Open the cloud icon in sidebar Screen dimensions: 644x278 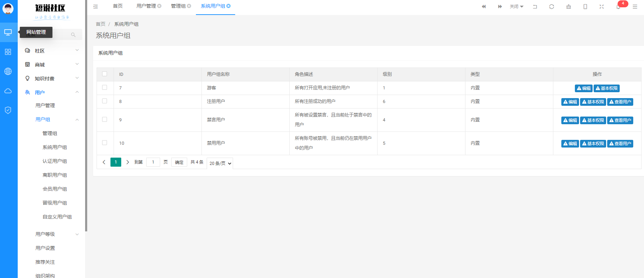coord(8,91)
